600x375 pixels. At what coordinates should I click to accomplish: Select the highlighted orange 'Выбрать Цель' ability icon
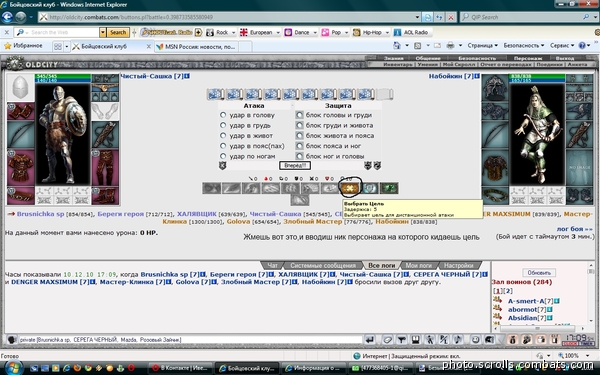coord(350,188)
